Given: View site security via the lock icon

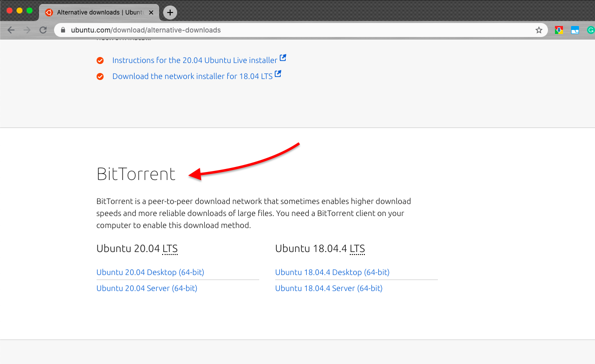Looking at the screenshot, I should 63,30.
